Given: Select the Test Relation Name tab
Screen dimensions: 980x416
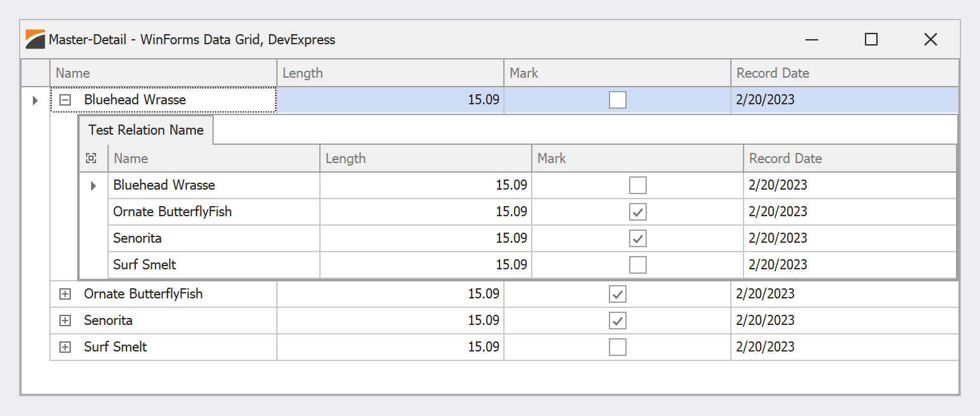Looking at the screenshot, I should pos(146,130).
